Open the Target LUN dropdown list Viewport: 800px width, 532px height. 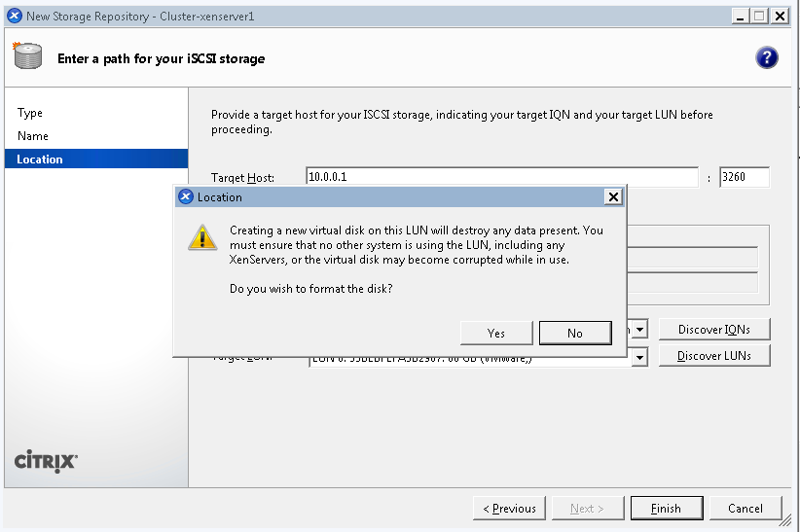pos(639,358)
